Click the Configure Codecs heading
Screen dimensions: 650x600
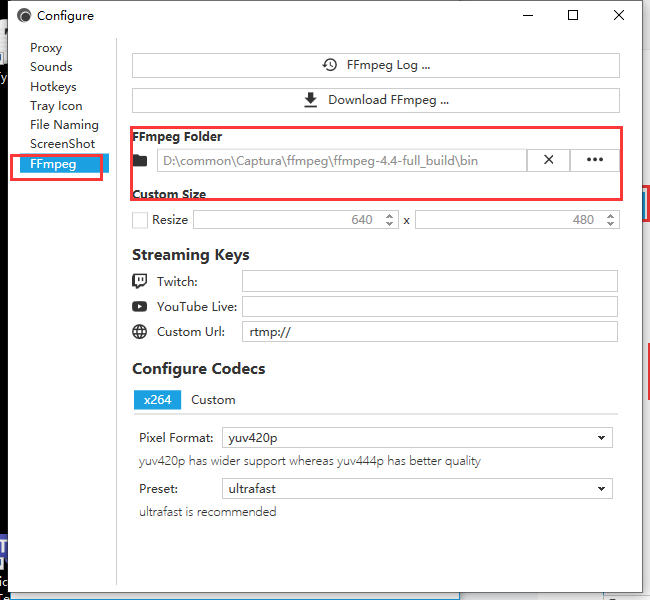(199, 369)
